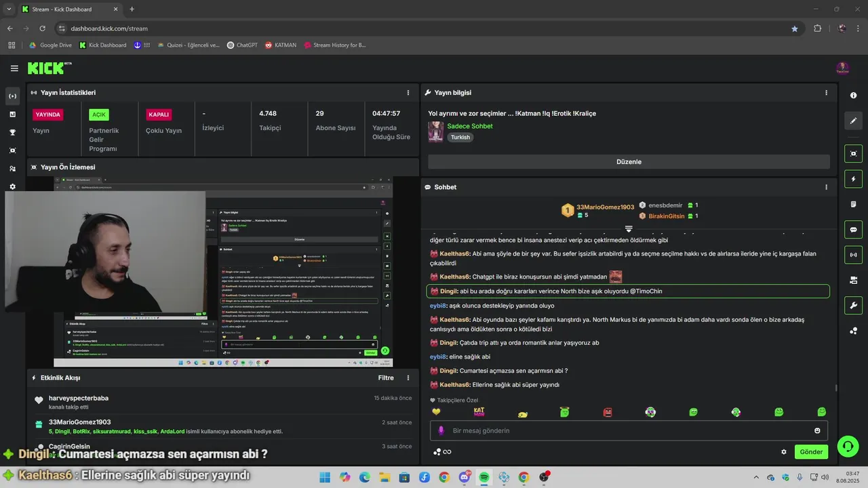Open the Windows Start menu

(x=325, y=477)
